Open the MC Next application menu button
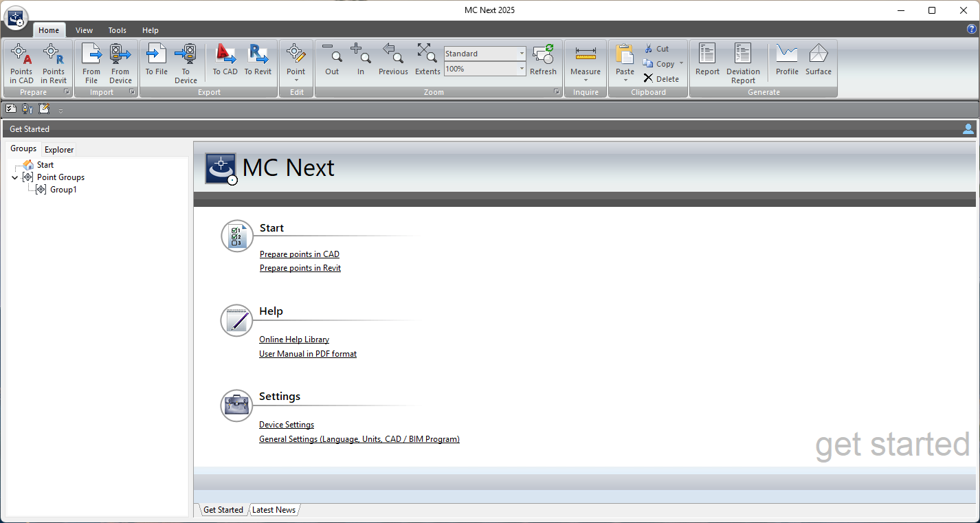Image resolution: width=980 pixels, height=523 pixels. click(16, 17)
